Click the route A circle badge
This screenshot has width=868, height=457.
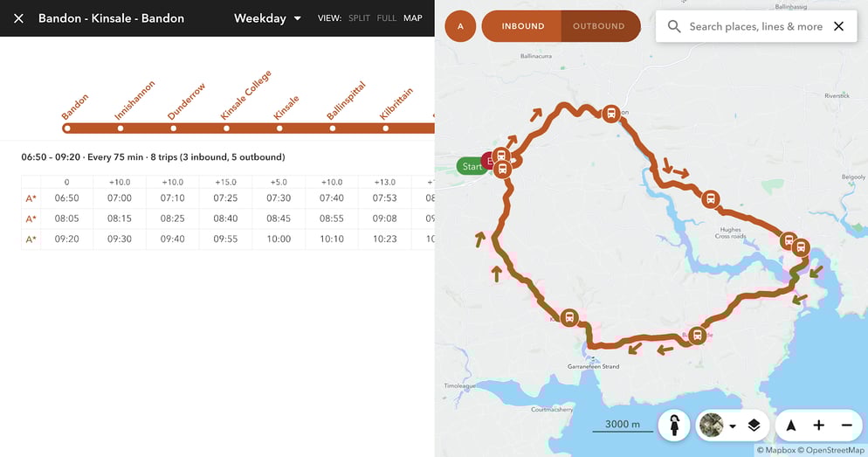click(x=460, y=26)
